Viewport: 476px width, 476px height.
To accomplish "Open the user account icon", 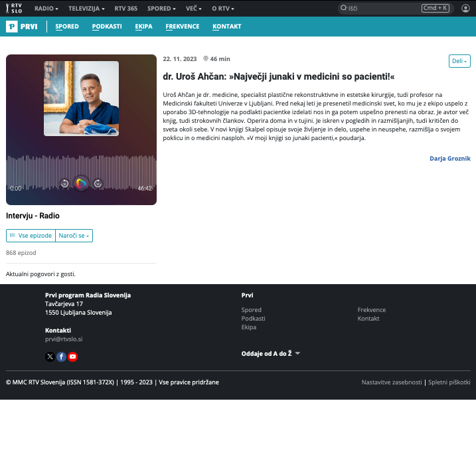I will [465, 8].
